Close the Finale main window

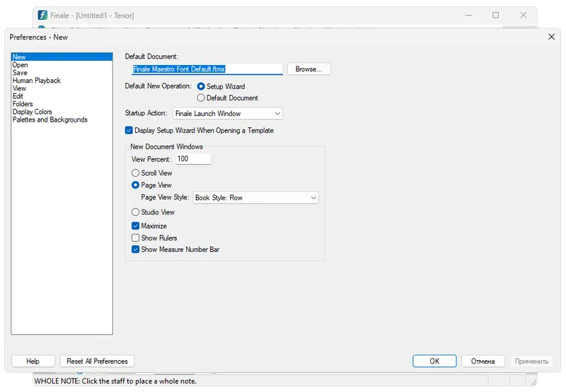(523, 15)
